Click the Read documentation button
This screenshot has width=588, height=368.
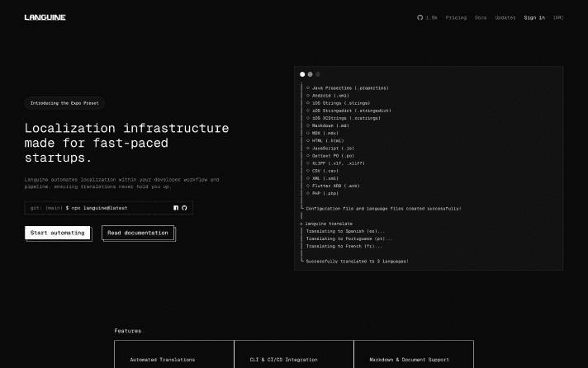click(x=138, y=233)
